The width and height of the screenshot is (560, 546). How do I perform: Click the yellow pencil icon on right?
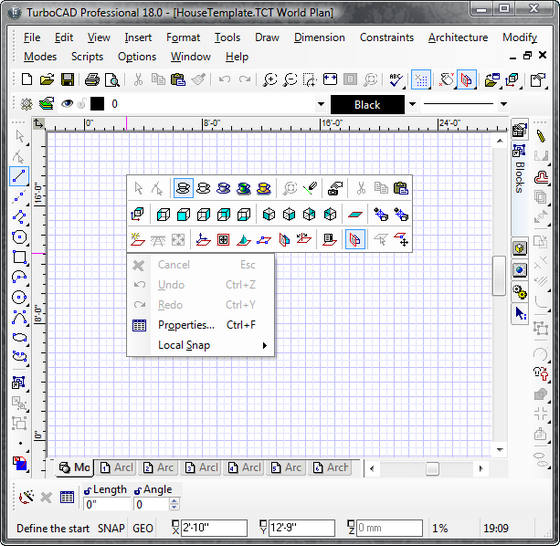[x=541, y=136]
